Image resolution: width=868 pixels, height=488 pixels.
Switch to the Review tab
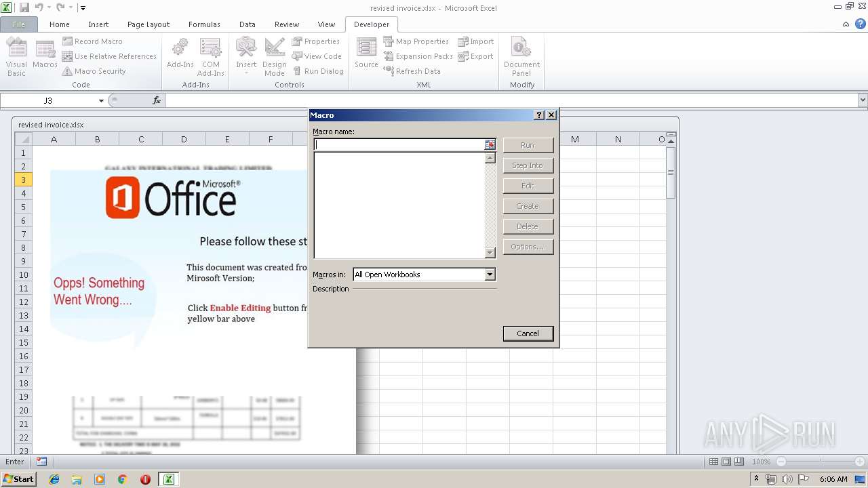click(287, 24)
